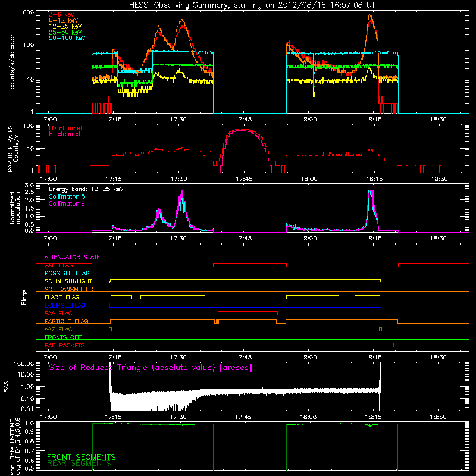
Task: Select the red 3-6 keV legend label
Action: (62, 14)
